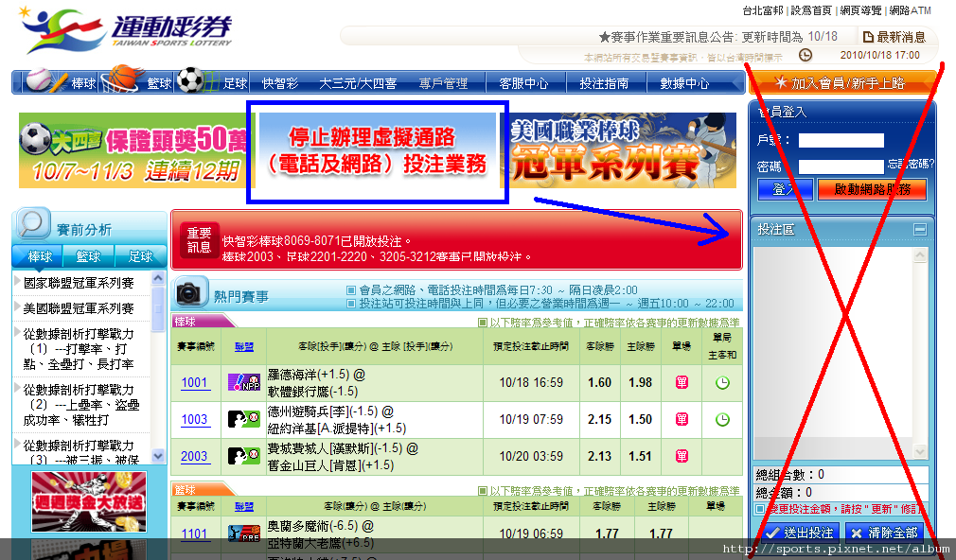Click the NPB league icon in row 1001
The height and width of the screenshot is (560, 956).
[x=244, y=383]
